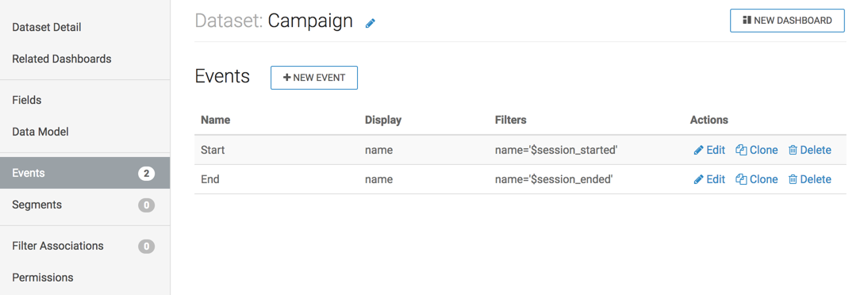Click the Clone icon for End event
The width and height of the screenshot is (868, 295).
(741, 179)
